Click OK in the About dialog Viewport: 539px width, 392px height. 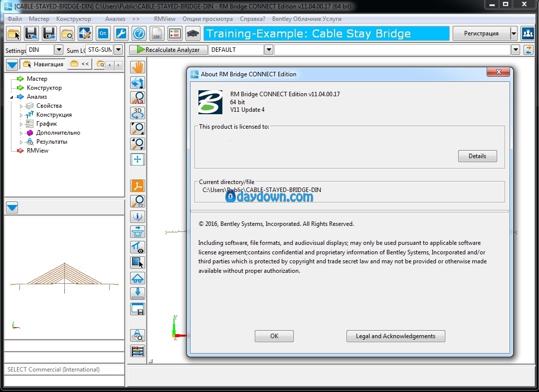274,336
